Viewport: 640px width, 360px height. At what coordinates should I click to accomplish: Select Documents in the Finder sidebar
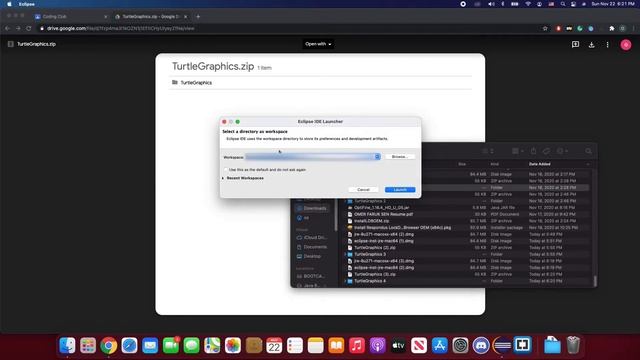point(312,247)
